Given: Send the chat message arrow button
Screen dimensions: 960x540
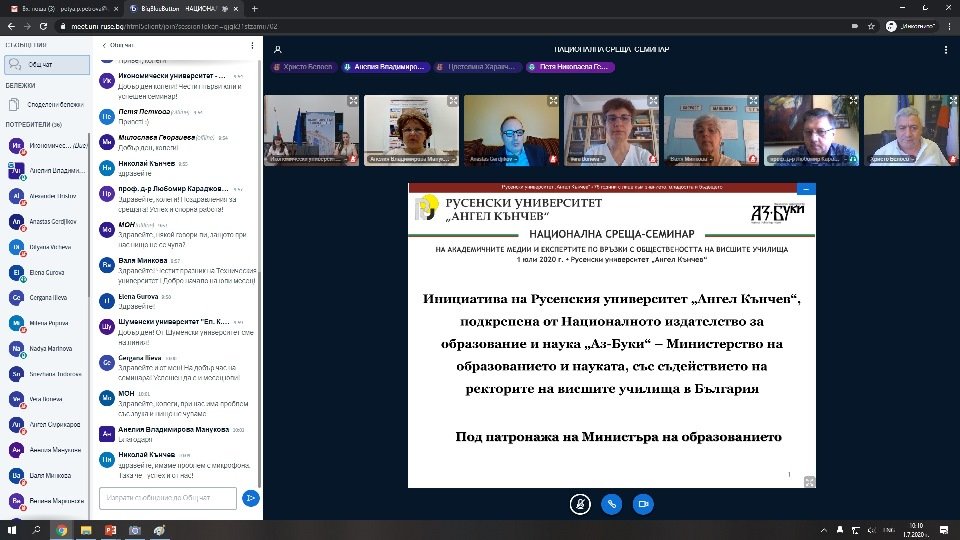Looking at the screenshot, I should [250, 498].
